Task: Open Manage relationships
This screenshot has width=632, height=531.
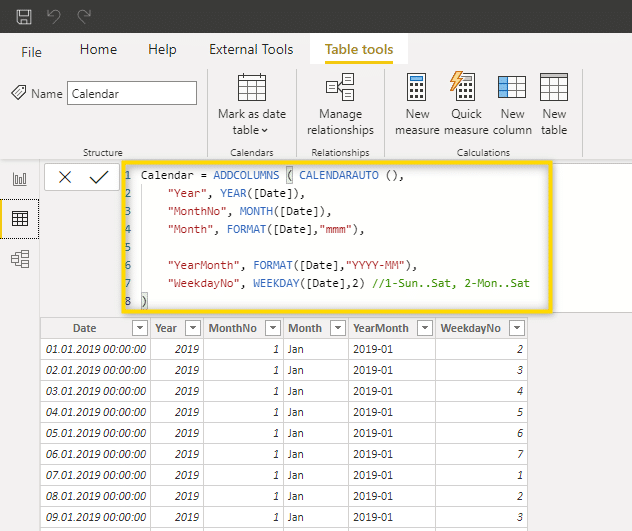Action: pyautogui.click(x=340, y=105)
